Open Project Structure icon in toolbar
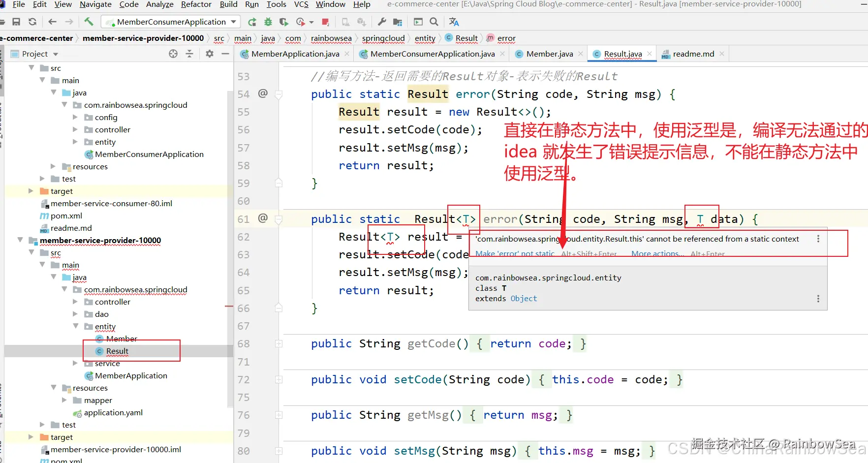The image size is (868, 463). tap(398, 22)
